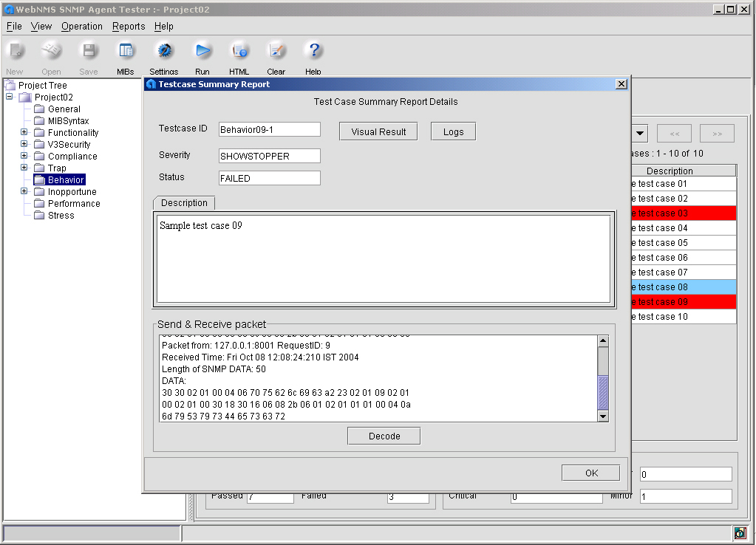Click the Testcase ID field
The height and width of the screenshot is (545, 756).
point(270,130)
